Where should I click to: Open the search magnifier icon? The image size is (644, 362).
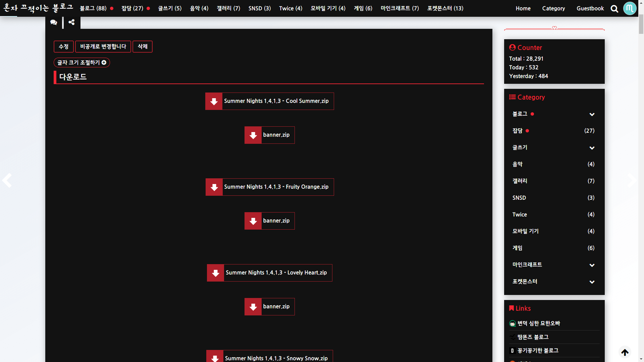pos(614,9)
